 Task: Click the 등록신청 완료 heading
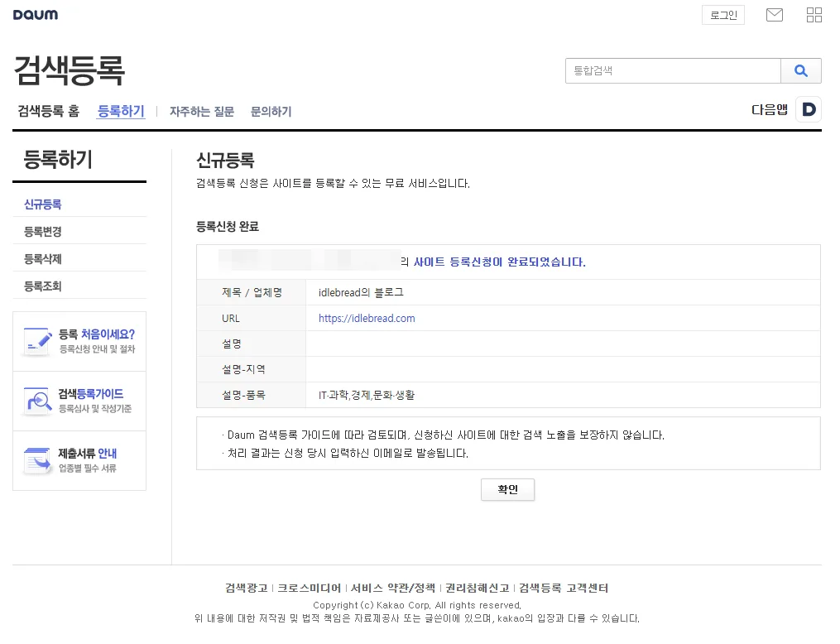228,227
